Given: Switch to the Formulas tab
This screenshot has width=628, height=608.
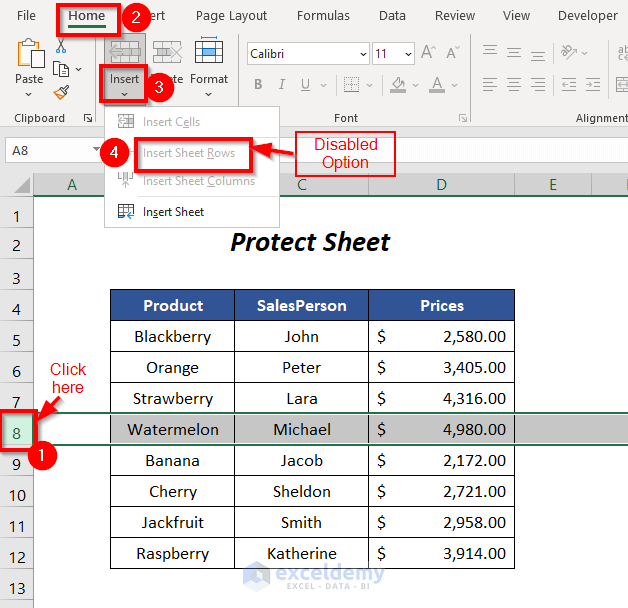Looking at the screenshot, I should [x=323, y=16].
